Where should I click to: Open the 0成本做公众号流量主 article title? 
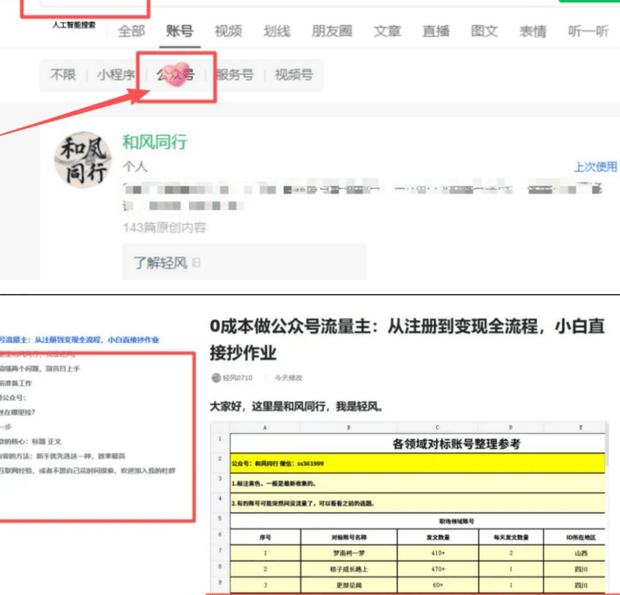pyautogui.click(x=408, y=340)
